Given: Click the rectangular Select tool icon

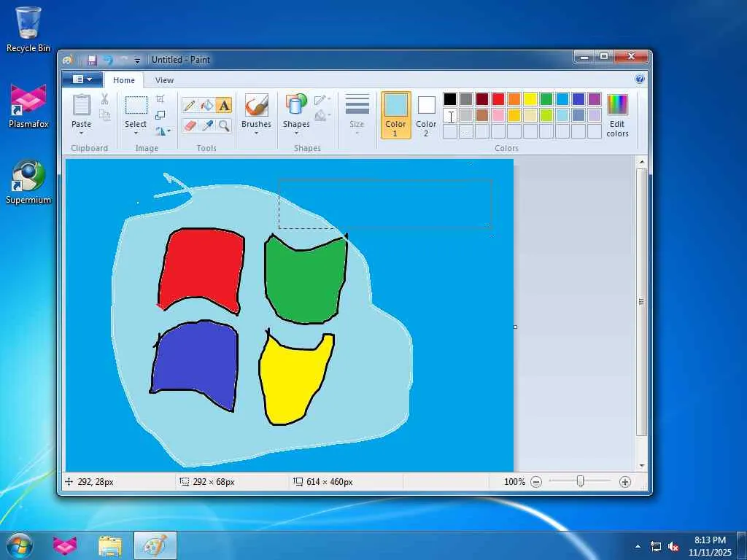Looking at the screenshot, I should coord(136,105).
